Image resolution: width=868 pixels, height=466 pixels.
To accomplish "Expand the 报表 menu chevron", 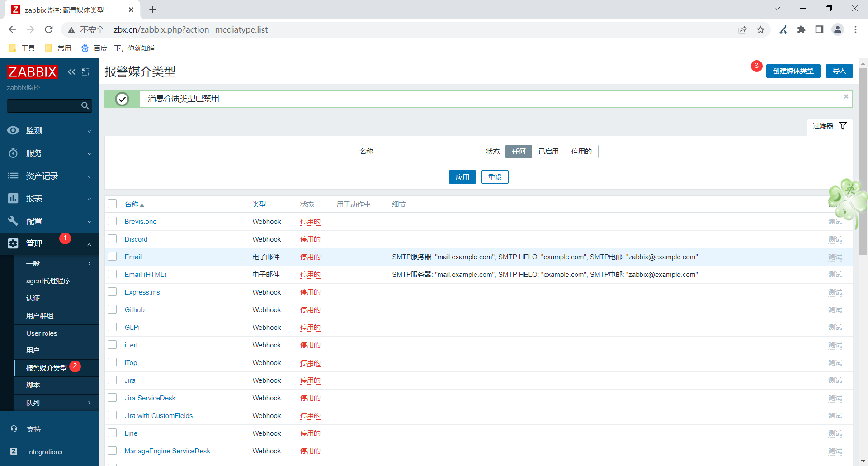I will point(89,200).
